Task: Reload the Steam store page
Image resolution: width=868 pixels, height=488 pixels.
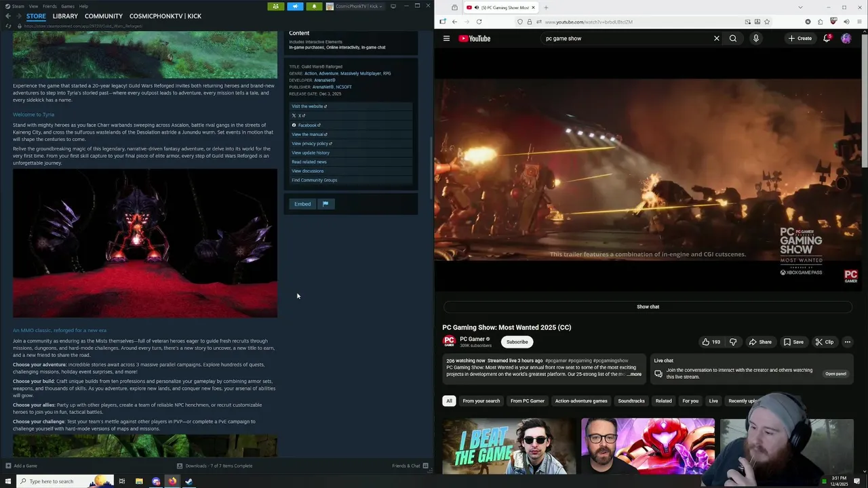Action: click(8, 26)
